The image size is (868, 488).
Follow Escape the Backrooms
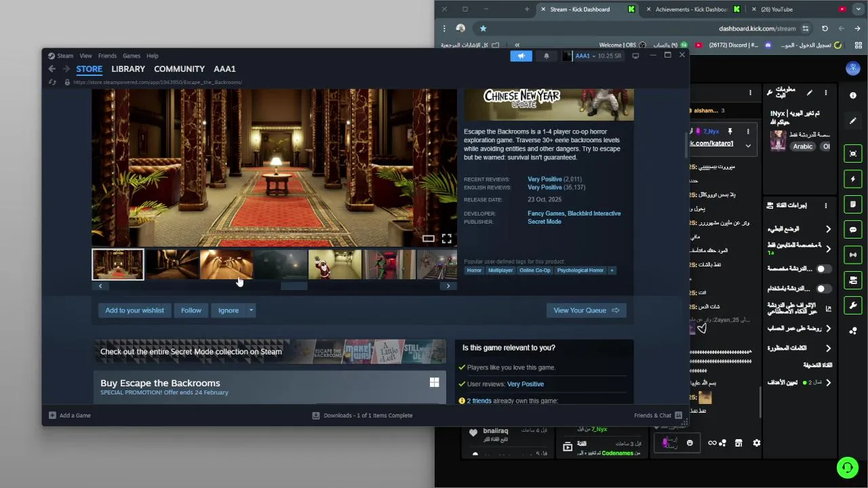click(x=191, y=310)
